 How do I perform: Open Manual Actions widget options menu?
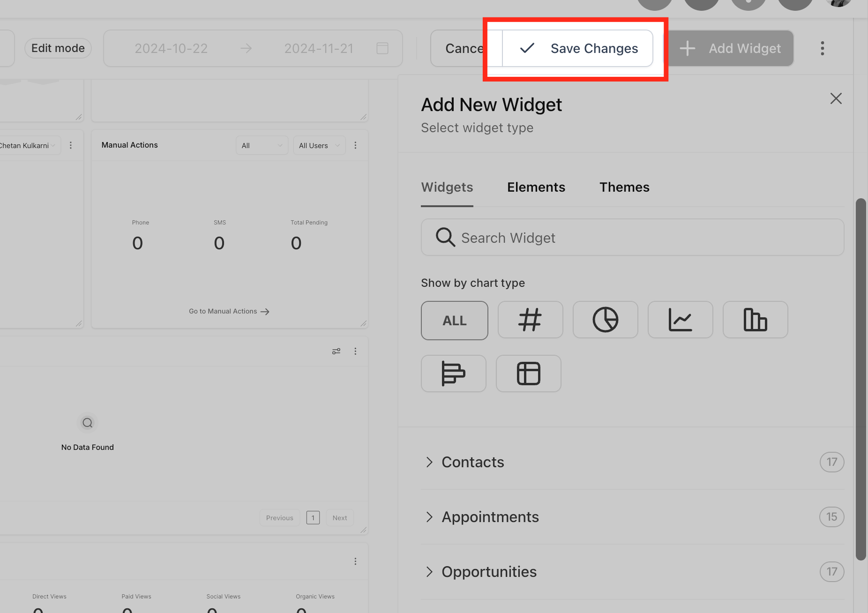355,145
